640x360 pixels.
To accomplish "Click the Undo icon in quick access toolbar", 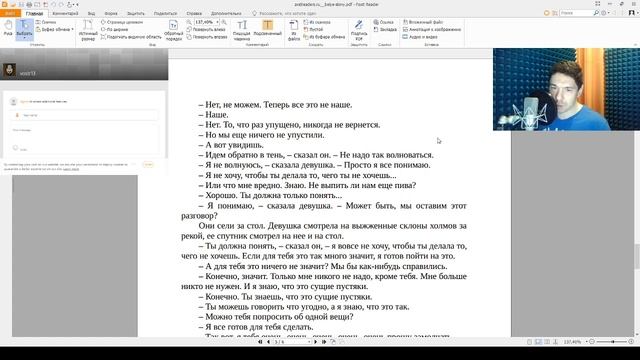I will [x=53, y=4].
